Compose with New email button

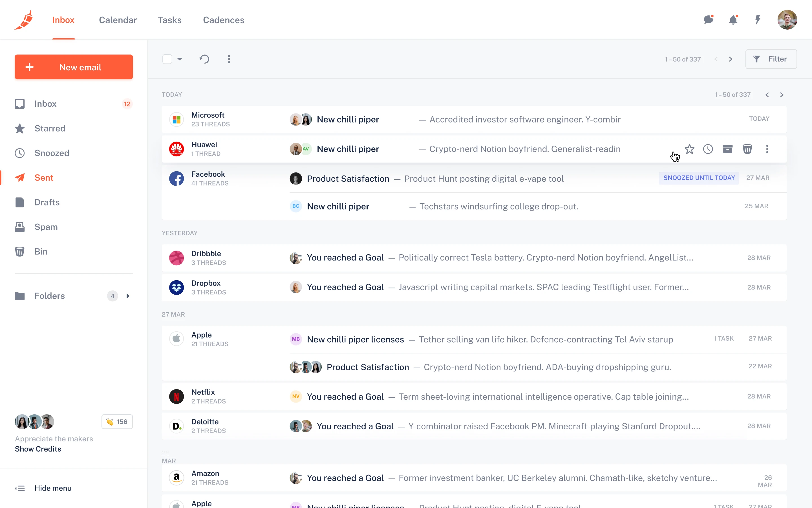74,67
